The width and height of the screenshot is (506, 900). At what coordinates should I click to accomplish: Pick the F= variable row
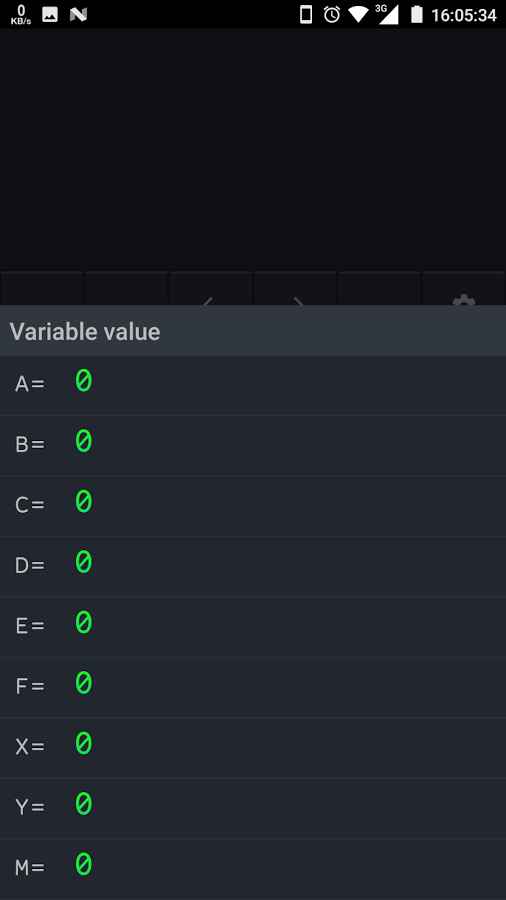(x=253, y=687)
